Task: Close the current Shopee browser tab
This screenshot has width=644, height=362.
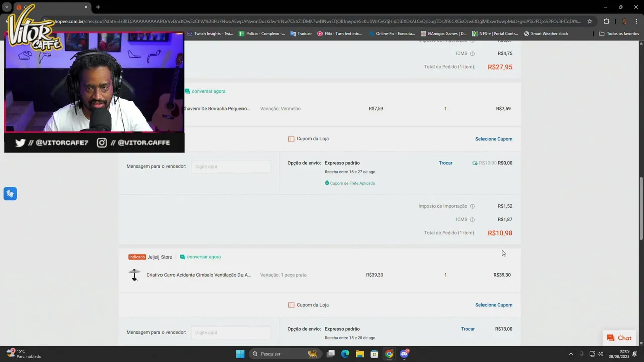Action: tap(86, 7)
